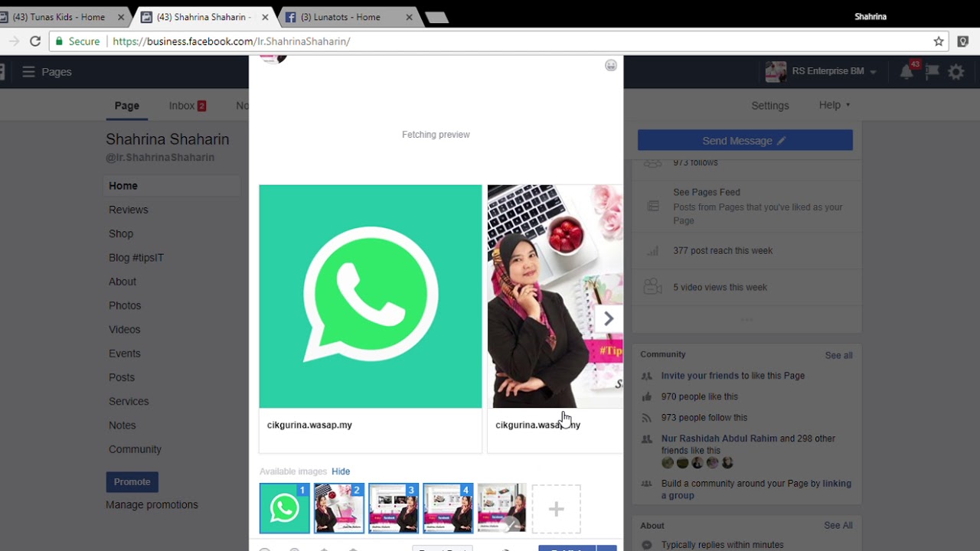The height and width of the screenshot is (551, 980).
Task: Toggle available image number 3 selection
Action: tap(394, 508)
